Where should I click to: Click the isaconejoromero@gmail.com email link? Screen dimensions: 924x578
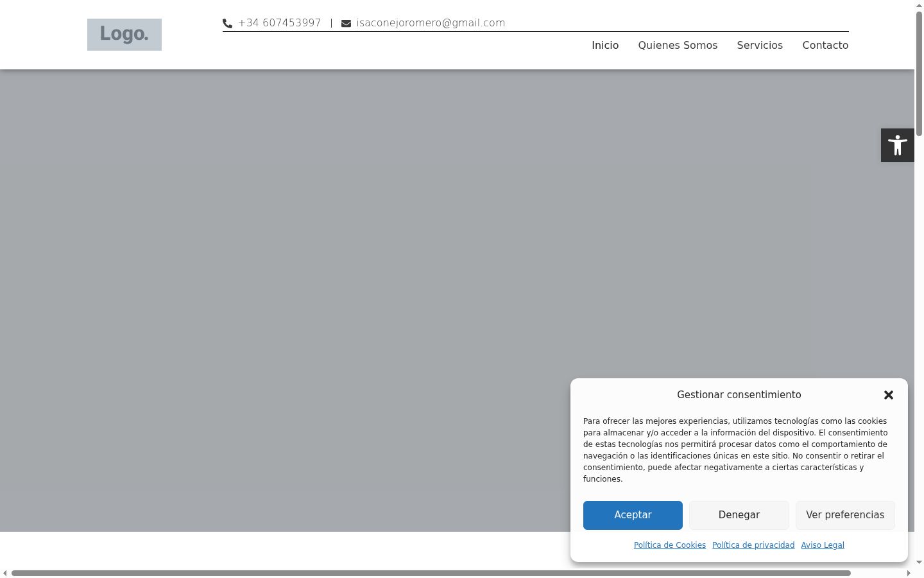tap(431, 23)
